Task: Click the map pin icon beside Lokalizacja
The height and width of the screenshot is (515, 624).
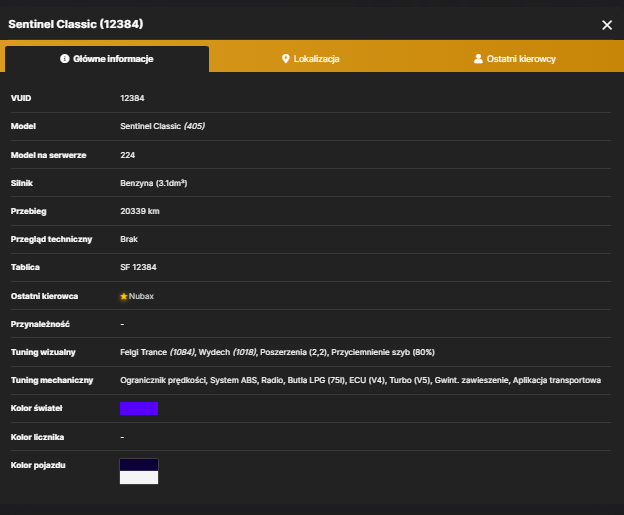Action: click(285, 59)
